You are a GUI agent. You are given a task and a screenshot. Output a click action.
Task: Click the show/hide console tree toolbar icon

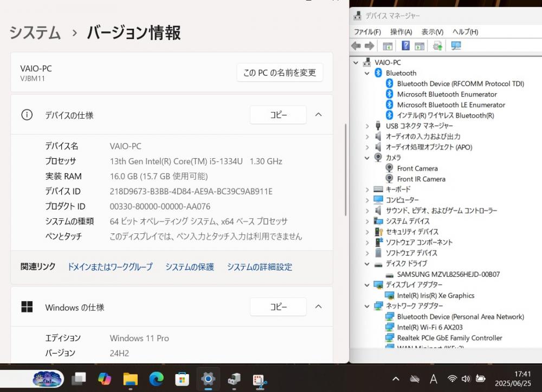point(388,45)
